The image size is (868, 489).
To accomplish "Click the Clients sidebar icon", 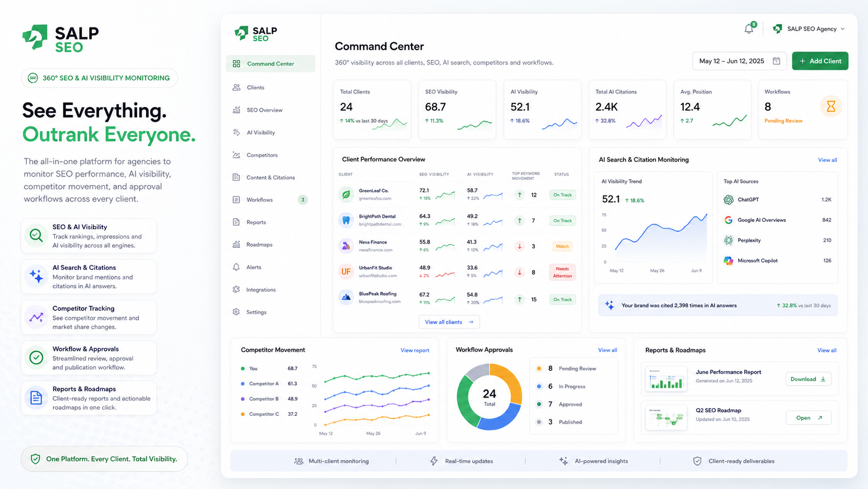I will 236,87.
